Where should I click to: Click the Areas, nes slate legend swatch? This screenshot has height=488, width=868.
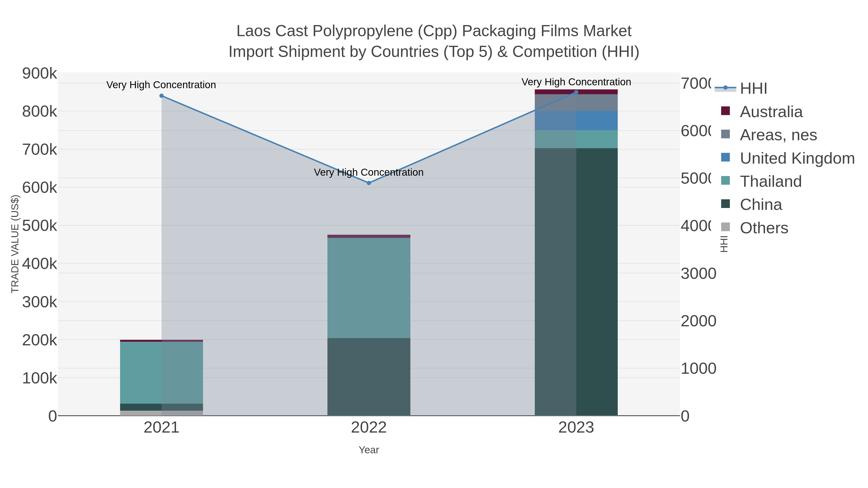[726, 134]
